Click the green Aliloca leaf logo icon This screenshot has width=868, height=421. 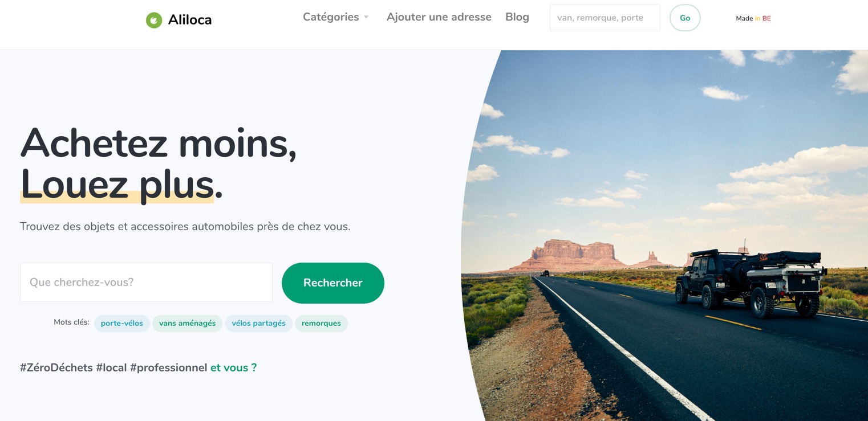tap(154, 20)
